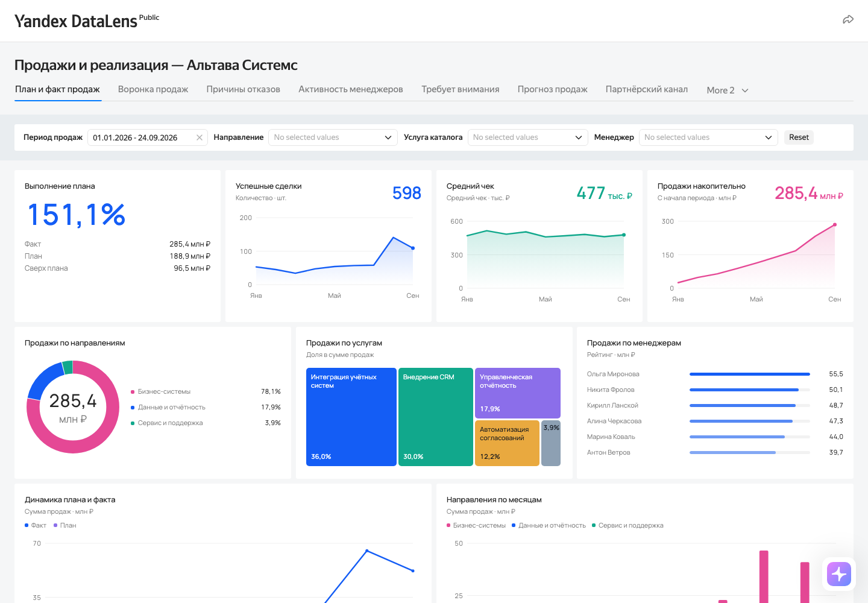Image resolution: width=868 pixels, height=603 pixels.
Task: Open the Менеджер dropdown
Action: coord(708,137)
